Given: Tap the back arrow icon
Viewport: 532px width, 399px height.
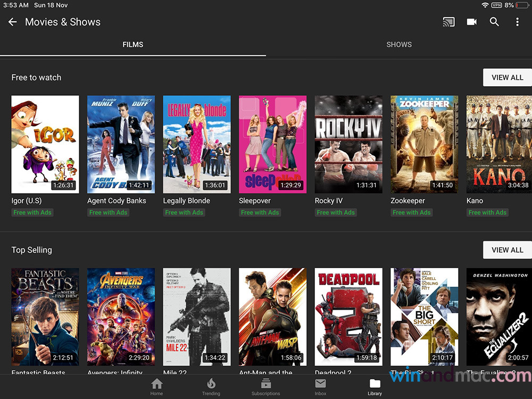Looking at the screenshot, I should [13, 22].
